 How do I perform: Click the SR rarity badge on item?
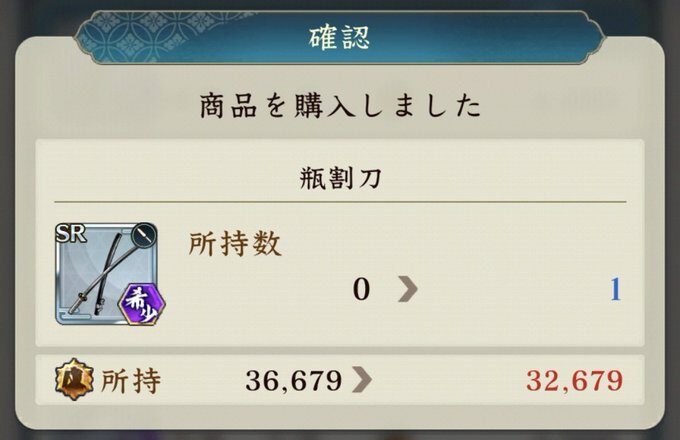coord(71,234)
